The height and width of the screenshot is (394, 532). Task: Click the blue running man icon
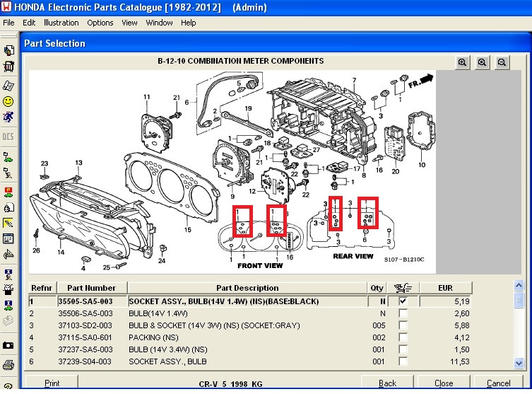(8, 117)
